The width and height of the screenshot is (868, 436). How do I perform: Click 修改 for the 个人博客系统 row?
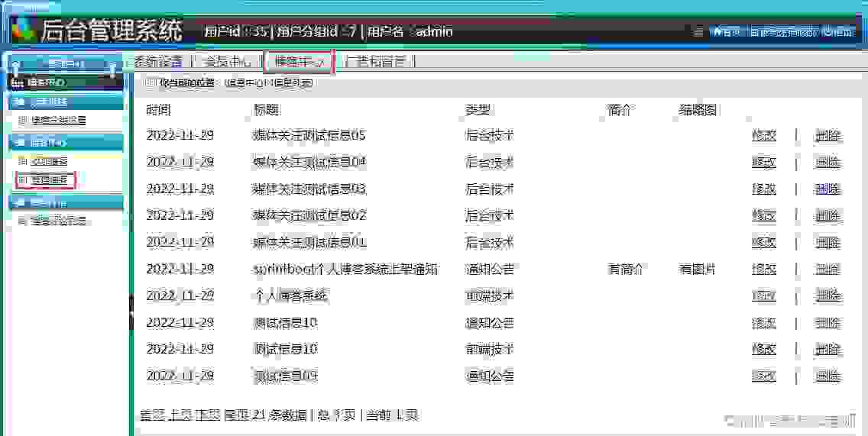click(764, 296)
